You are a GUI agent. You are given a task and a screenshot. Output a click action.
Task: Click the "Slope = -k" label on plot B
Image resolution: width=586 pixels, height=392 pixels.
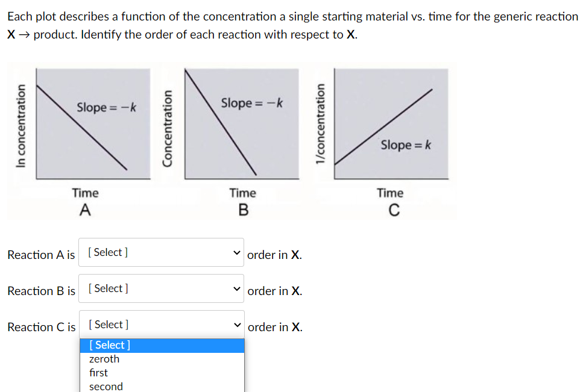(251, 102)
